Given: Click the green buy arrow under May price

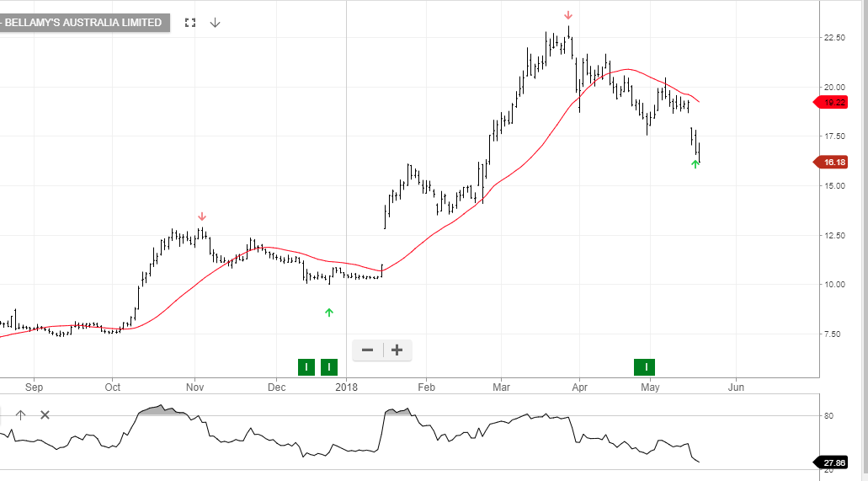Looking at the screenshot, I should [x=695, y=164].
